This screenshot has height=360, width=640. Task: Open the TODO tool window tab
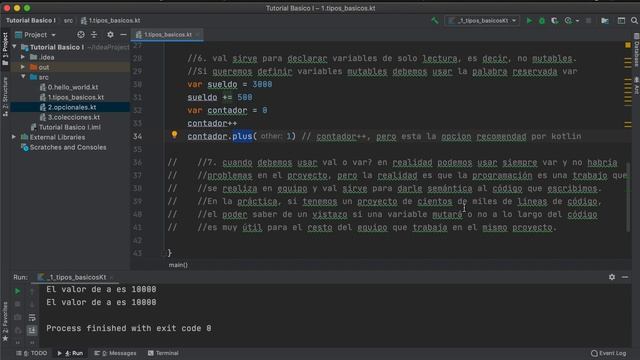click(x=32, y=353)
